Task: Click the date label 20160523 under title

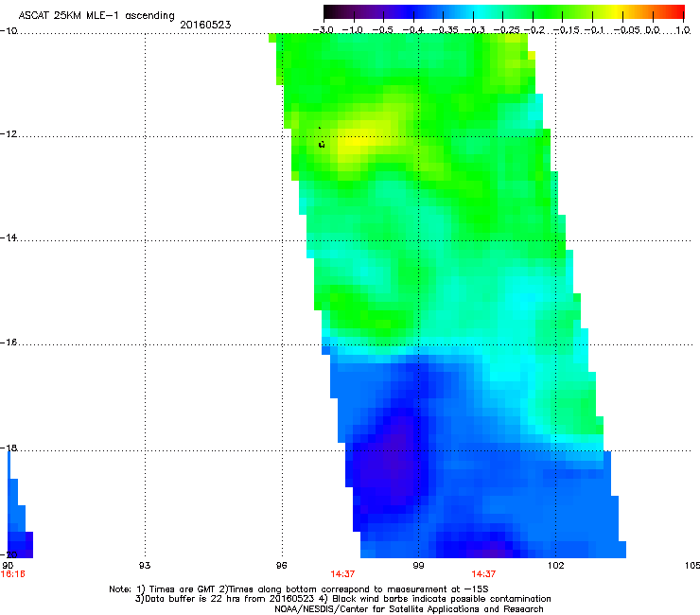Action: pos(205,25)
